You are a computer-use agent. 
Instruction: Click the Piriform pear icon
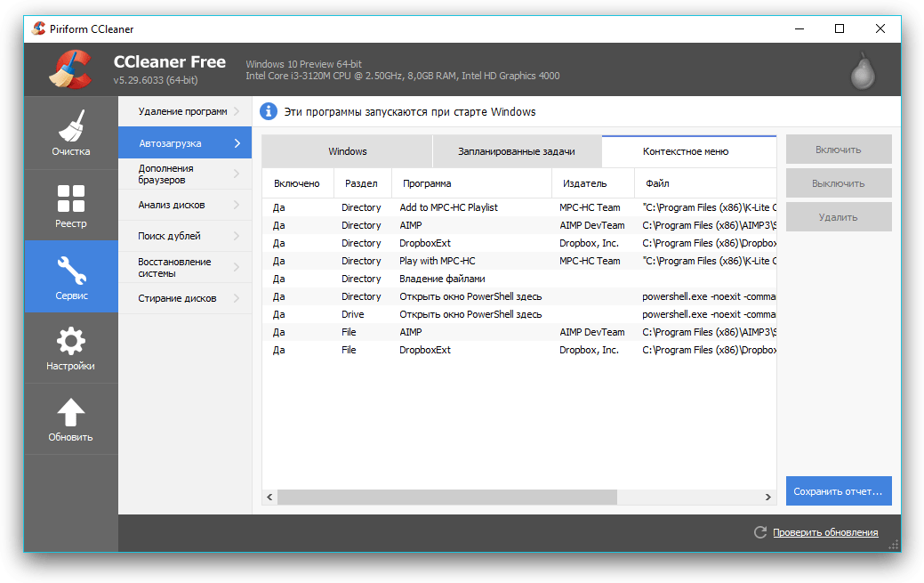pyautogui.click(x=861, y=70)
